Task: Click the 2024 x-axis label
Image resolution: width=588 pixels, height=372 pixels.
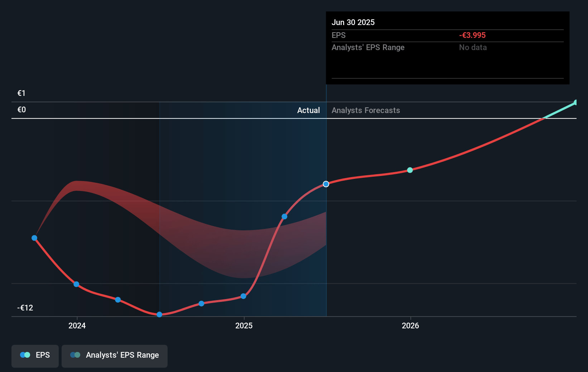Action: point(77,326)
